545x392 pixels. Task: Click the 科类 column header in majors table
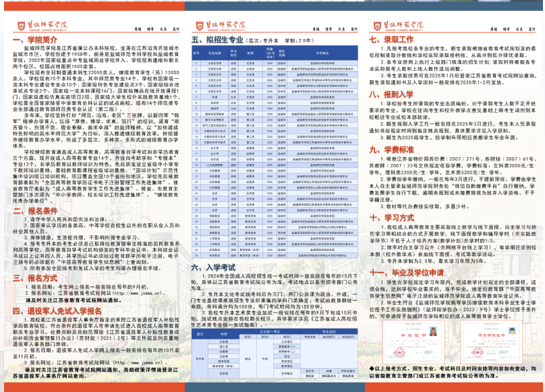point(250,53)
